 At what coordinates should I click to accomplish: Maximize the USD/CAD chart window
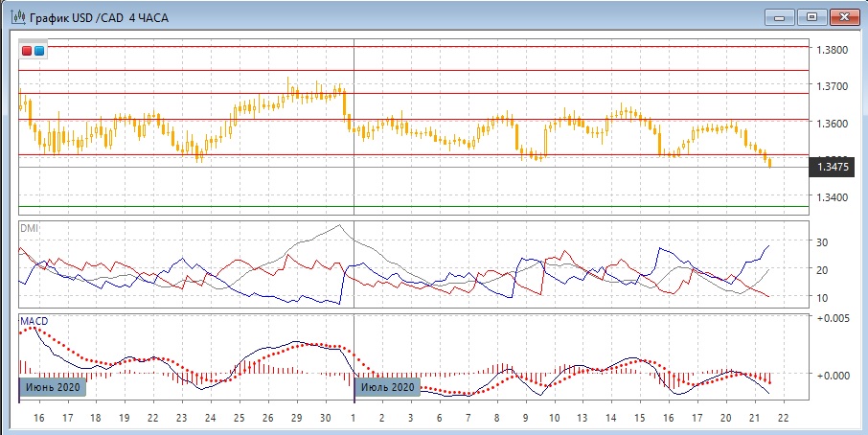[811, 16]
